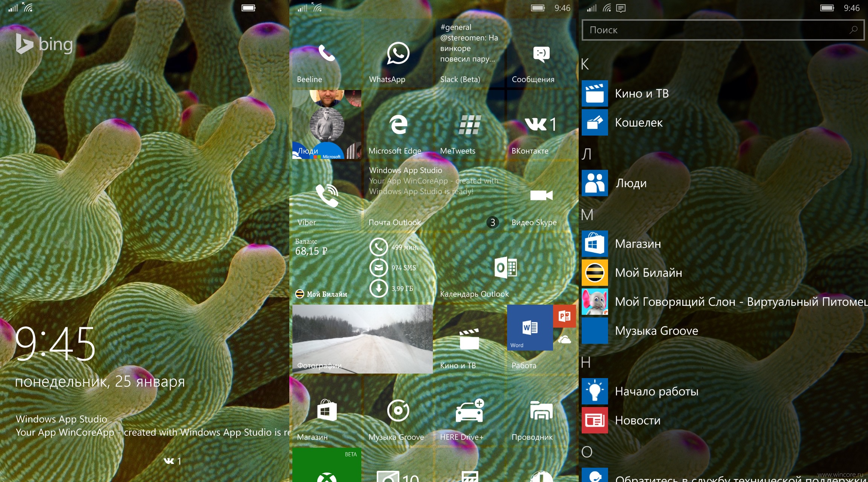Open Новости in the app list
Viewport: 868px width, 482px height.
[723, 420]
